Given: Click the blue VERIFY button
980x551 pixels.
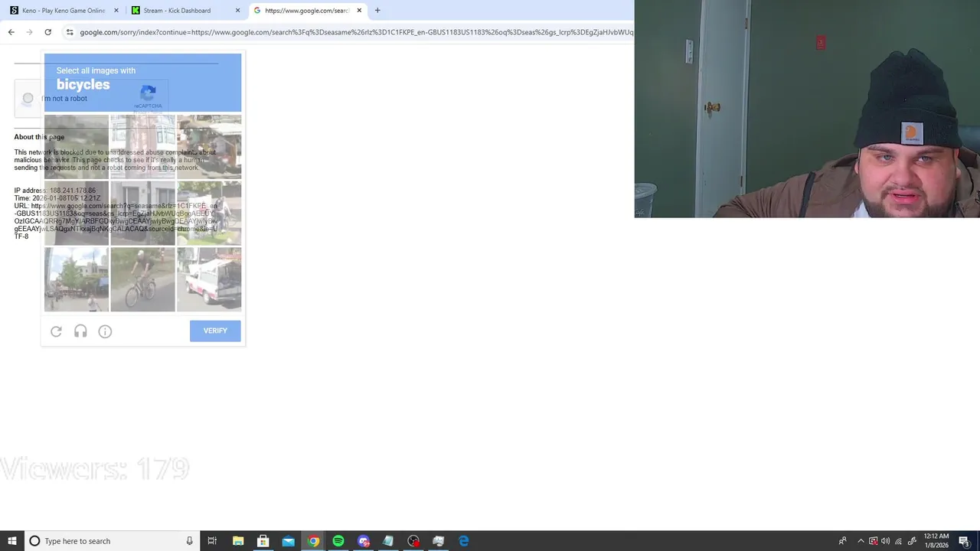Looking at the screenshot, I should pos(215,331).
